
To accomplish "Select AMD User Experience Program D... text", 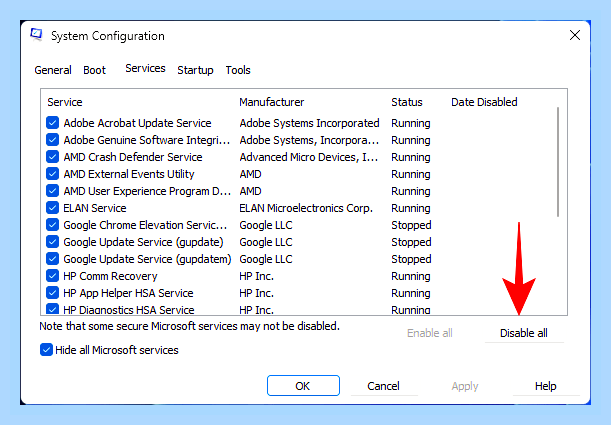I will pyautogui.click(x=147, y=191).
